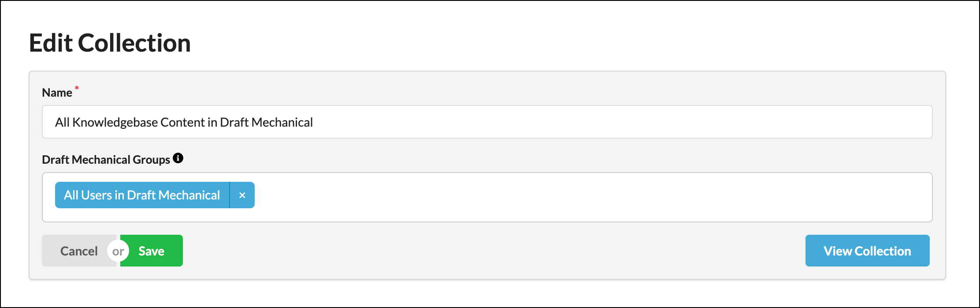Image resolution: width=980 pixels, height=308 pixels.
Task: Click the Draft Mechanical Groups label text
Action: [106, 160]
